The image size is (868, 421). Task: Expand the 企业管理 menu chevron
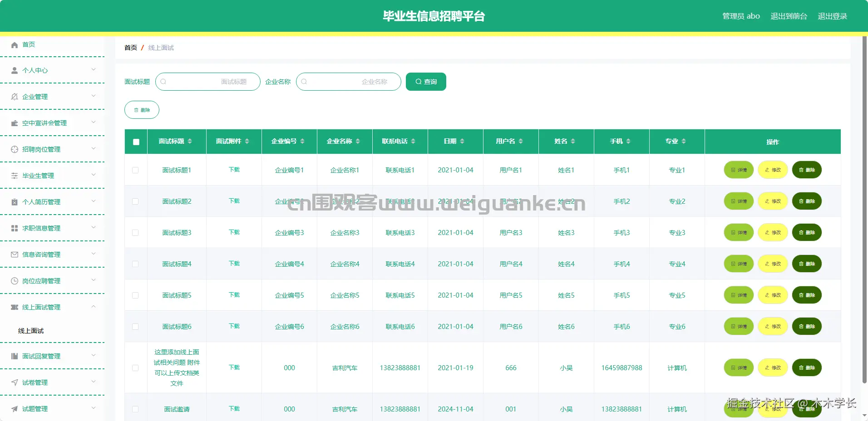click(94, 96)
